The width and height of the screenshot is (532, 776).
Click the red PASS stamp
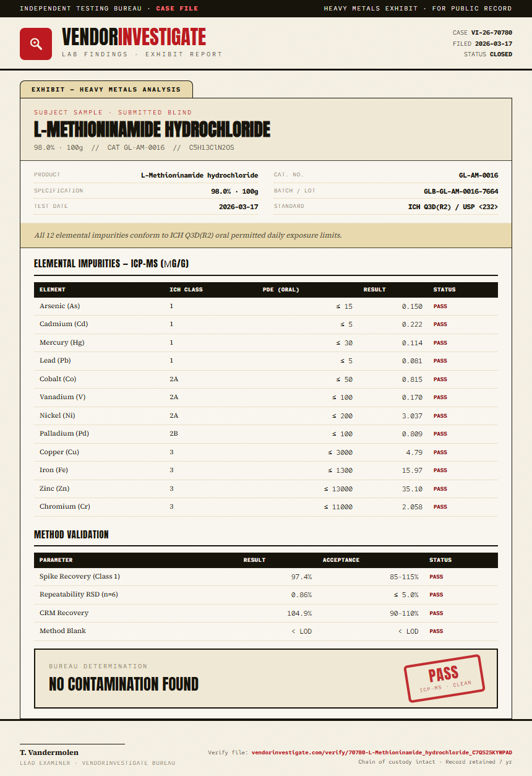(444, 678)
